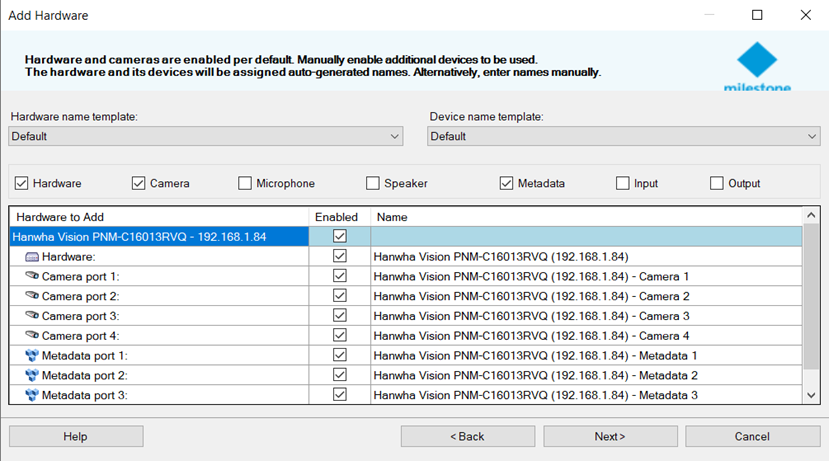Disable Camera port 1 enabled checkbox
Image resolution: width=829 pixels, height=461 pixels.
click(x=340, y=276)
